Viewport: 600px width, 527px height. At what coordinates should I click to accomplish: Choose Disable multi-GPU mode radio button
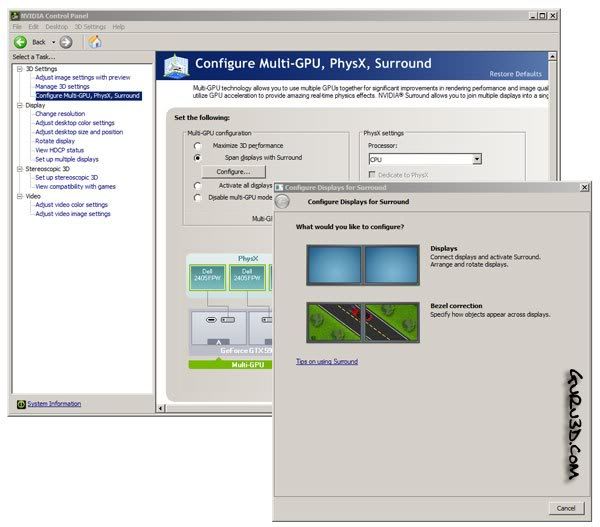pyautogui.click(x=198, y=197)
